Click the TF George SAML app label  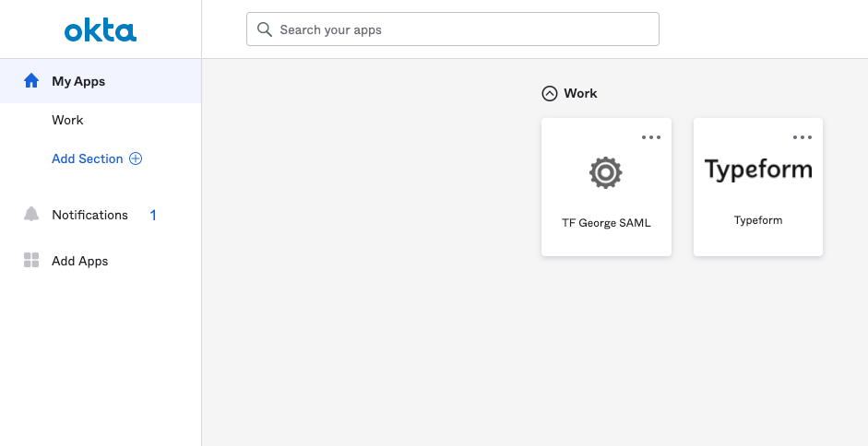(x=606, y=223)
